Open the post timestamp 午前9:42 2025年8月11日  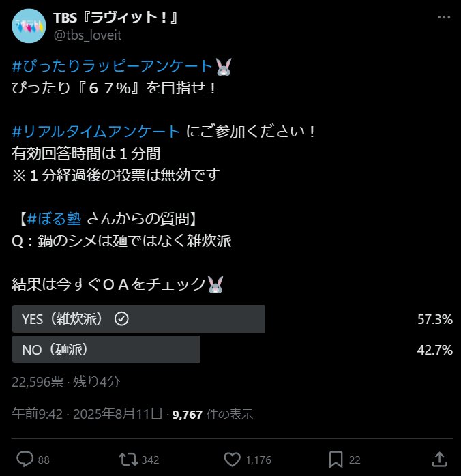87,414
